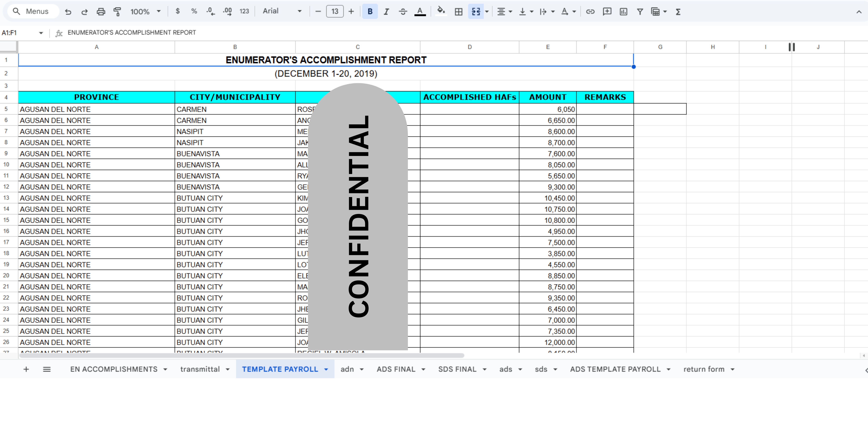Select column A header
The width and height of the screenshot is (868, 434).
[x=96, y=47]
